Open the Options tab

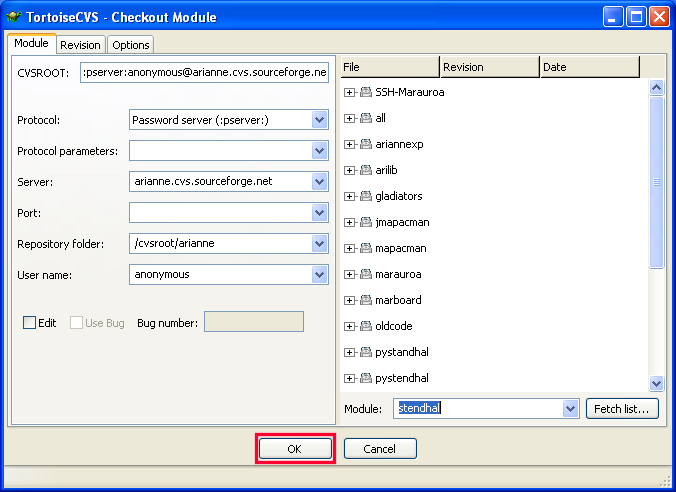coord(130,45)
